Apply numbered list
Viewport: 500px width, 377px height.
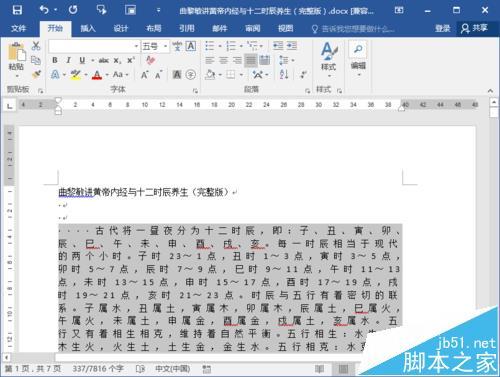pos(231,46)
